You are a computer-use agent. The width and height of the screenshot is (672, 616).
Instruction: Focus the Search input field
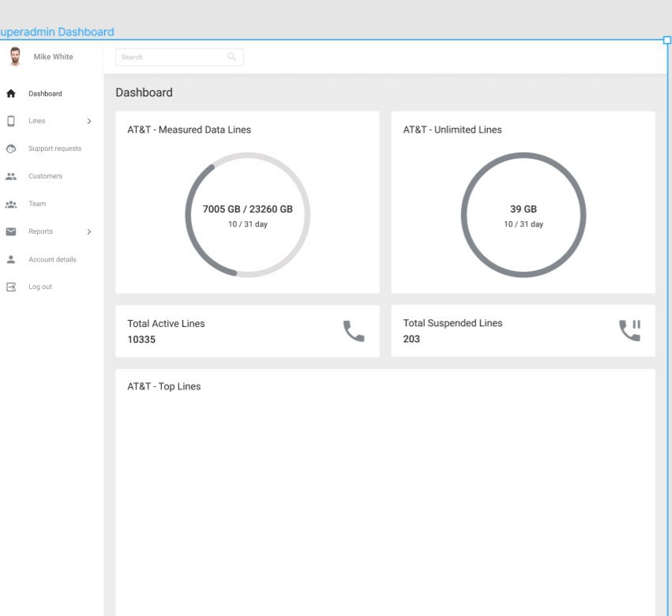coord(179,57)
